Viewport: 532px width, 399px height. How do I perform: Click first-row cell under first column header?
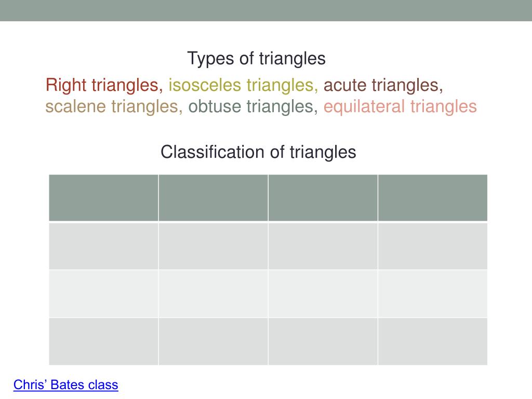click(x=103, y=246)
